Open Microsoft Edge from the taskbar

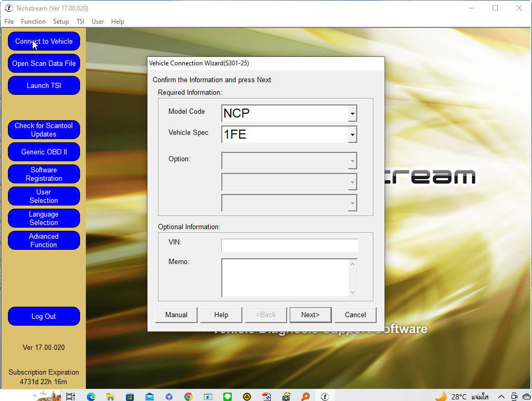coord(91,396)
